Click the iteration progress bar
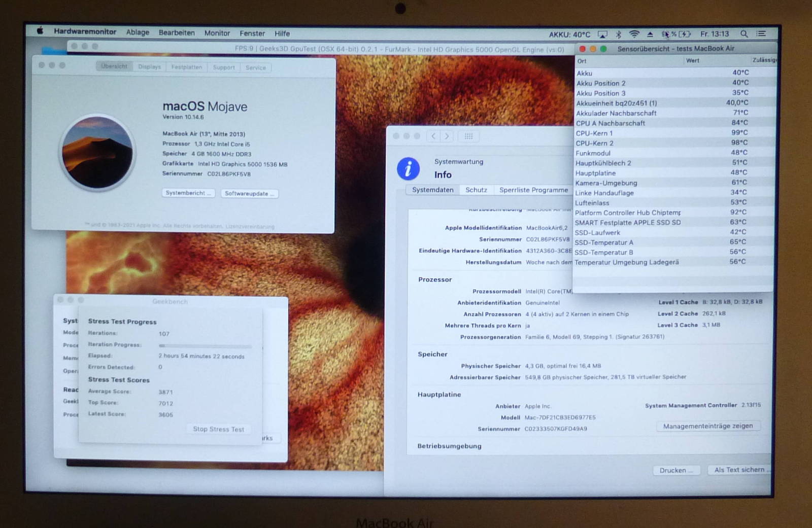The width and height of the screenshot is (812, 528). [205, 345]
